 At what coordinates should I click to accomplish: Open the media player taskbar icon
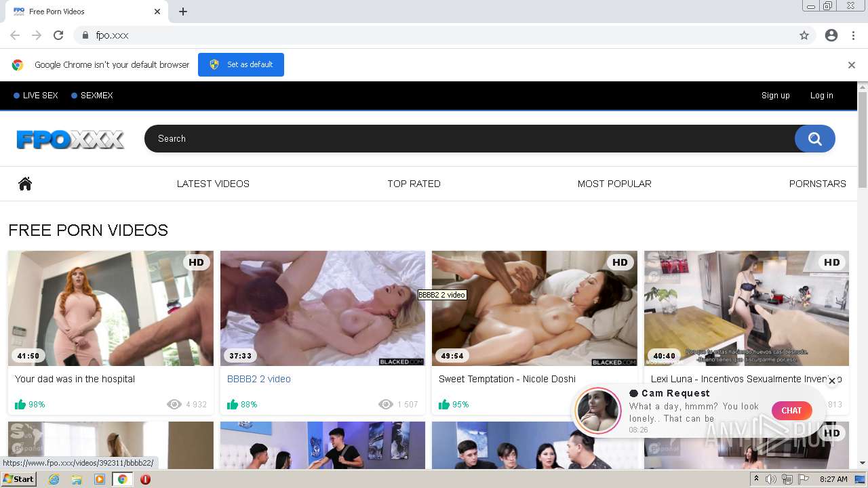click(x=100, y=479)
